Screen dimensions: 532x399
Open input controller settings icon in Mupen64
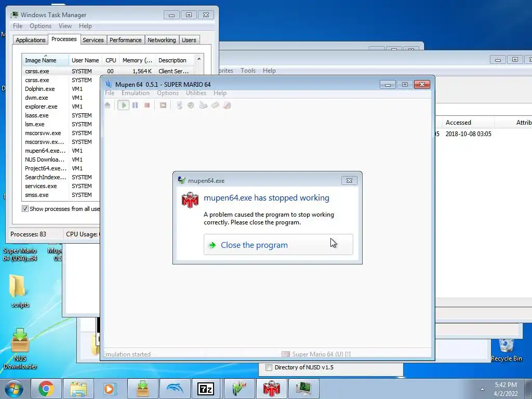(203, 105)
